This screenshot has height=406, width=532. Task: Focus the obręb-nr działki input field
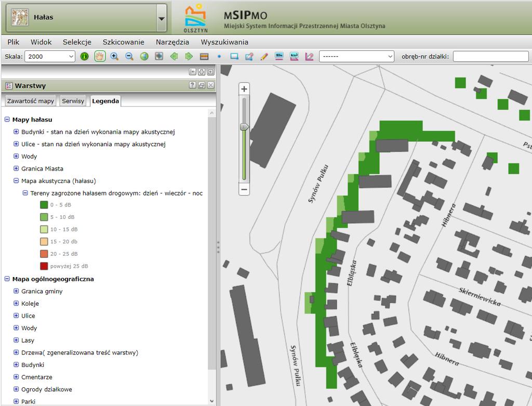coord(490,56)
